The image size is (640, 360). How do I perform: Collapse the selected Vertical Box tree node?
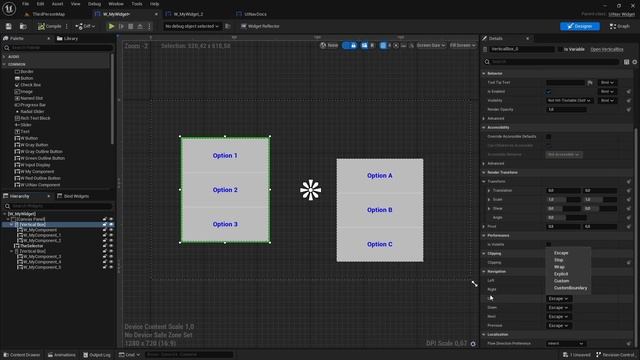(11, 224)
